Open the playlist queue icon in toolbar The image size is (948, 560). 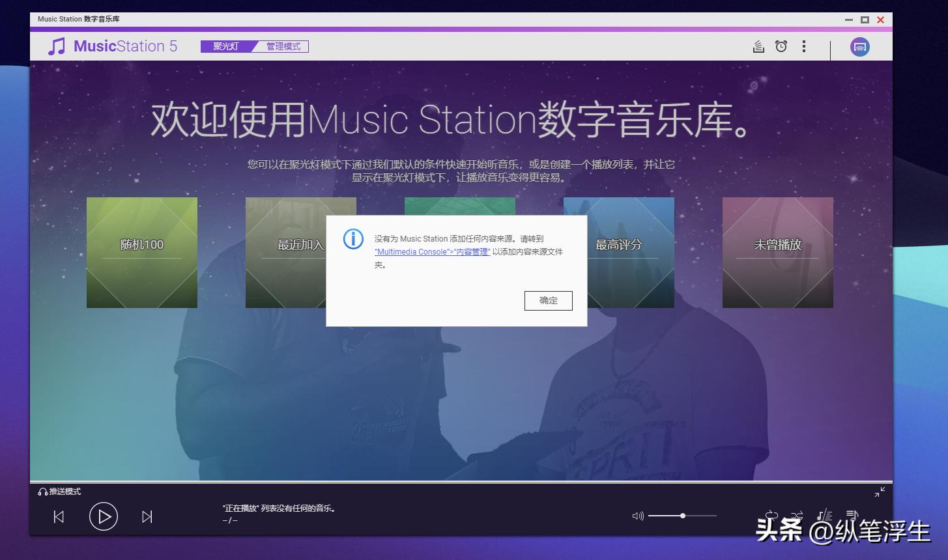pos(758,46)
